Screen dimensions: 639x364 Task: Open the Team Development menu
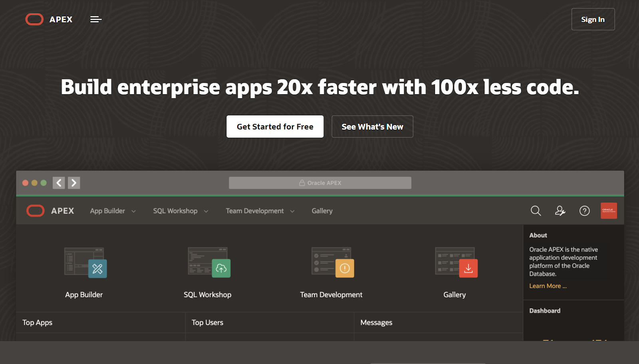tap(255, 211)
